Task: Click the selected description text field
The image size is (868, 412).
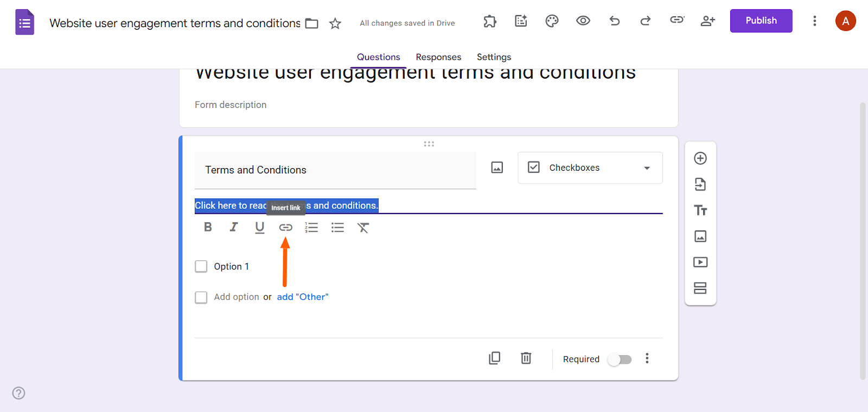Action: tap(429, 205)
